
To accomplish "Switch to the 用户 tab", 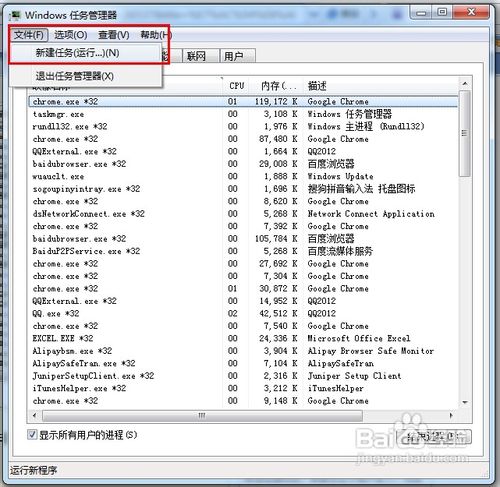I will pos(237,56).
